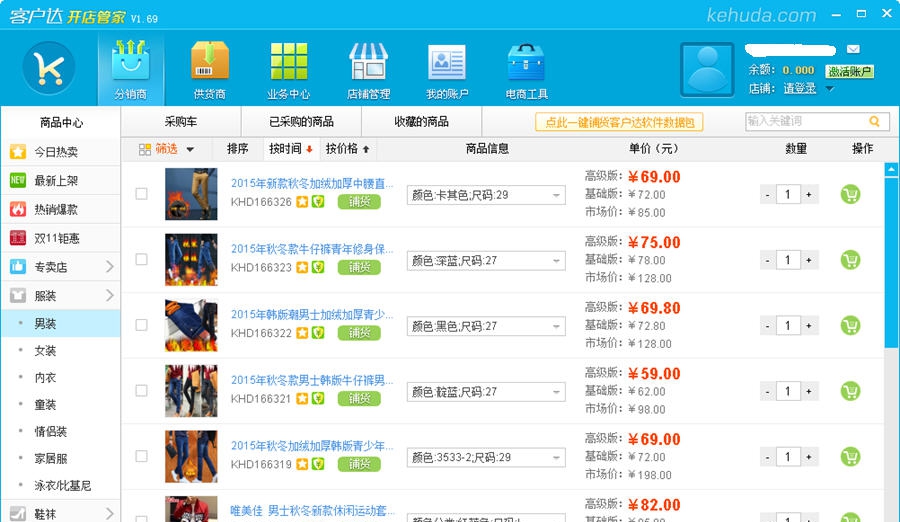This screenshot has width=900, height=522.
Task: Add KHD166326 to cart via green cart icon
Action: [x=850, y=194]
